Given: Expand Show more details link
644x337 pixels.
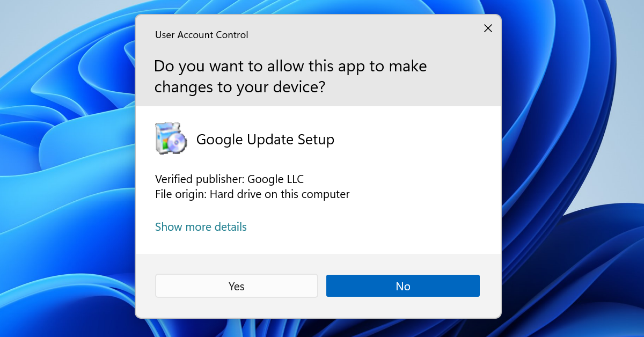Looking at the screenshot, I should click(x=201, y=227).
